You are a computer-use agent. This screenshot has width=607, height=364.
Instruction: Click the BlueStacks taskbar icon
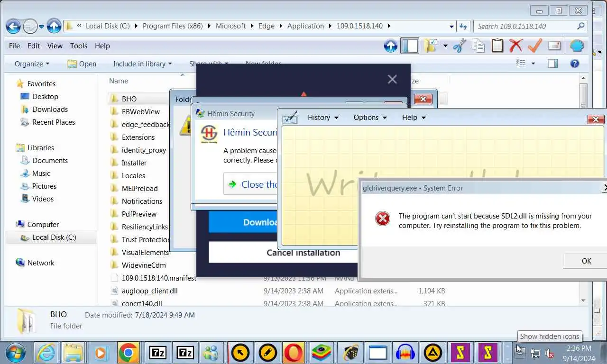tap(321, 353)
